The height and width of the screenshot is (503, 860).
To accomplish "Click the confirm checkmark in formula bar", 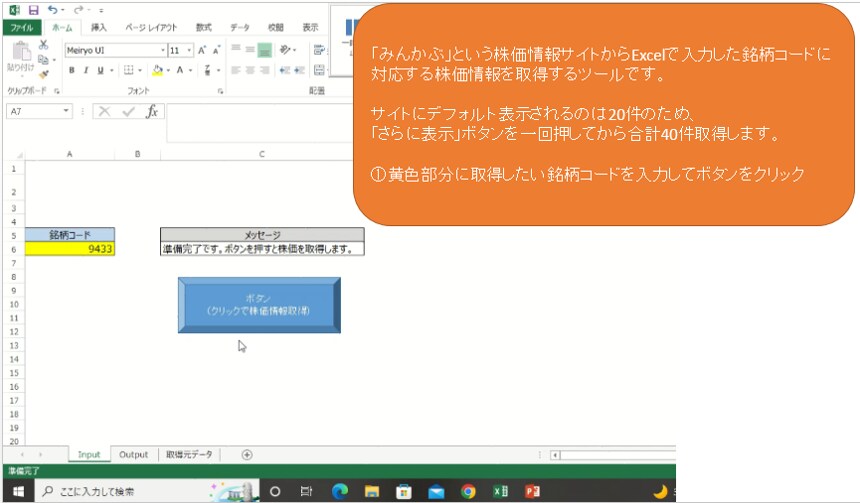I will point(128,112).
